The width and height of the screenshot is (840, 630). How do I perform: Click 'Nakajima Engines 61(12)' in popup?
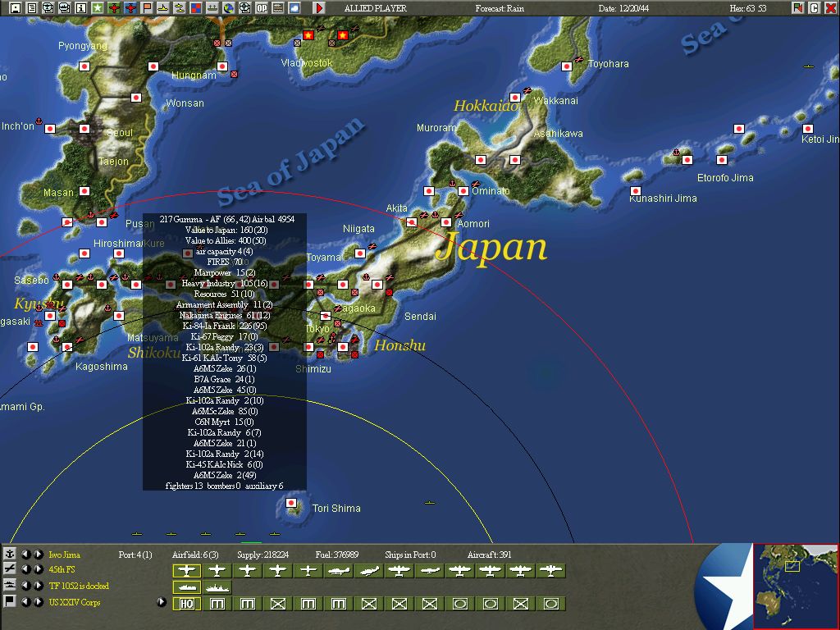[225, 315]
